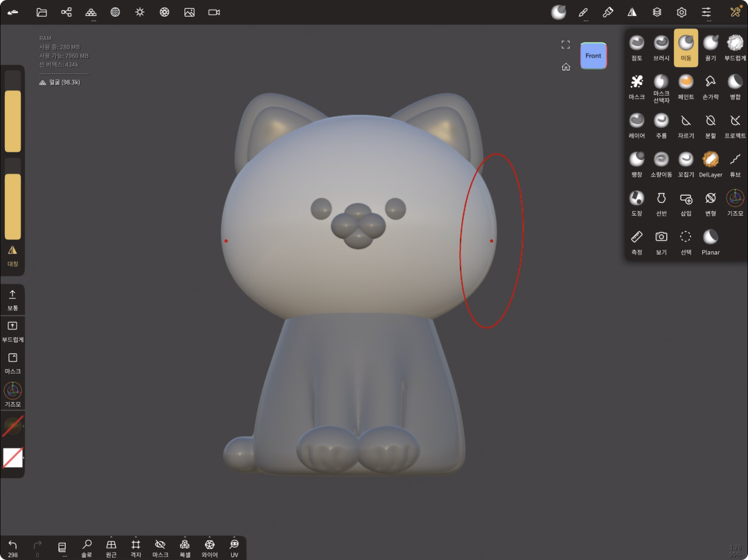Toggle 원근 (Perspective) view
This screenshot has height=560, width=748.
(111, 548)
